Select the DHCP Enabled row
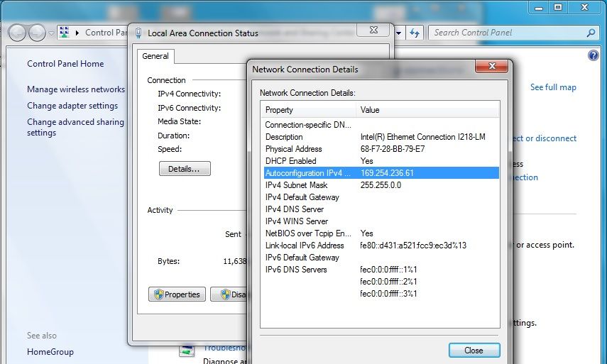The width and height of the screenshot is (607, 364). point(381,161)
